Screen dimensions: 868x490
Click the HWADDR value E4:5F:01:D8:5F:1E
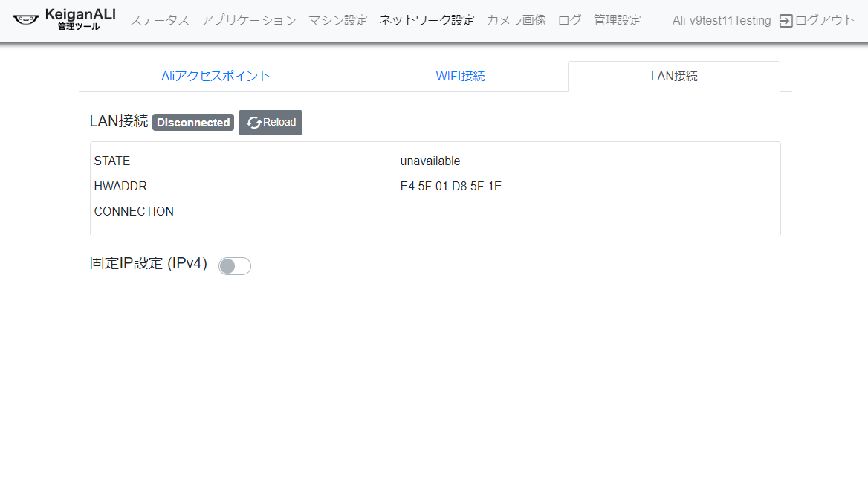pos(450,186)
